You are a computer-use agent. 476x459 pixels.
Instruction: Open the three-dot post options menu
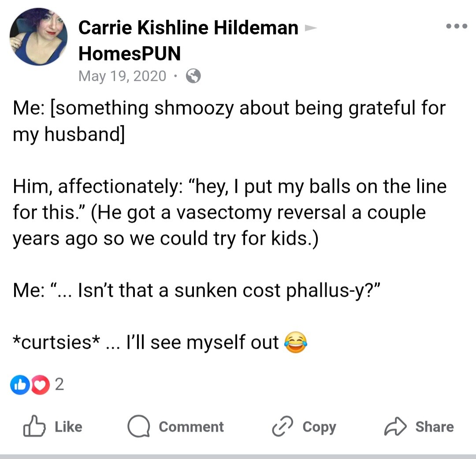click(456, 26)
